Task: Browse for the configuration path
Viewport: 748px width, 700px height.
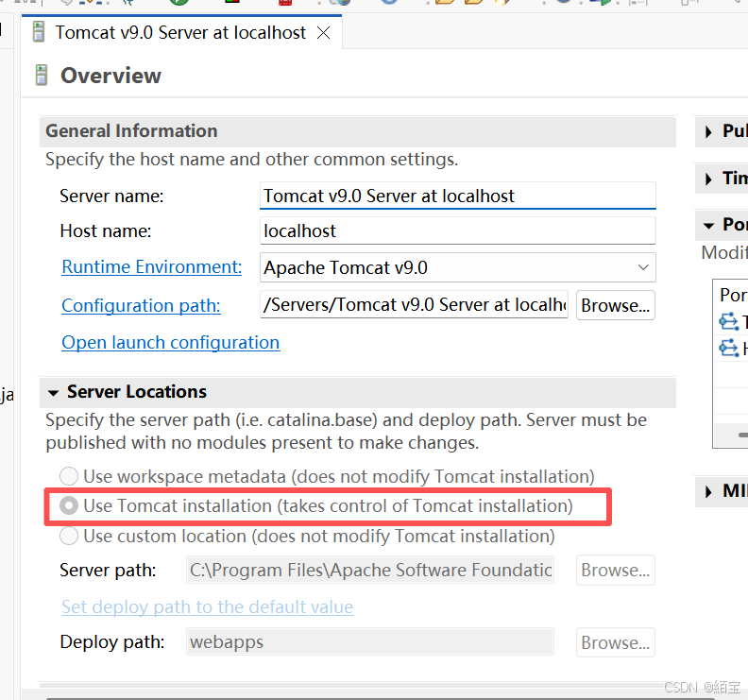Action: click(616, 305)
